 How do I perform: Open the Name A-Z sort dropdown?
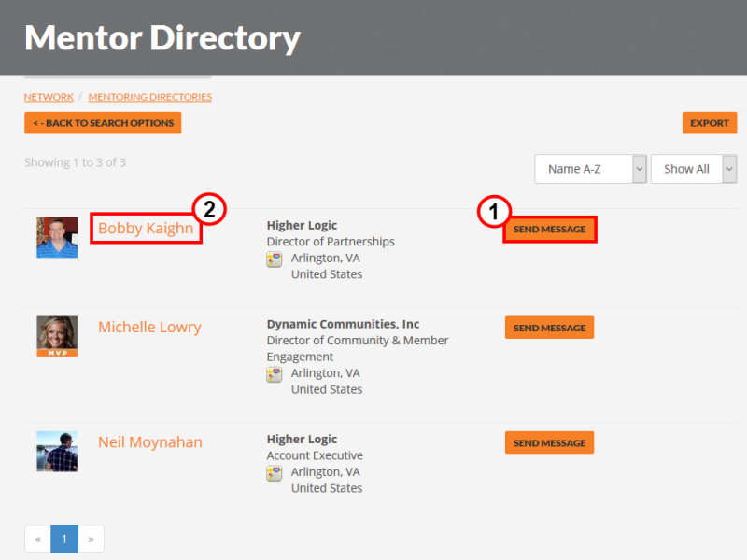[x=590, y=169]
